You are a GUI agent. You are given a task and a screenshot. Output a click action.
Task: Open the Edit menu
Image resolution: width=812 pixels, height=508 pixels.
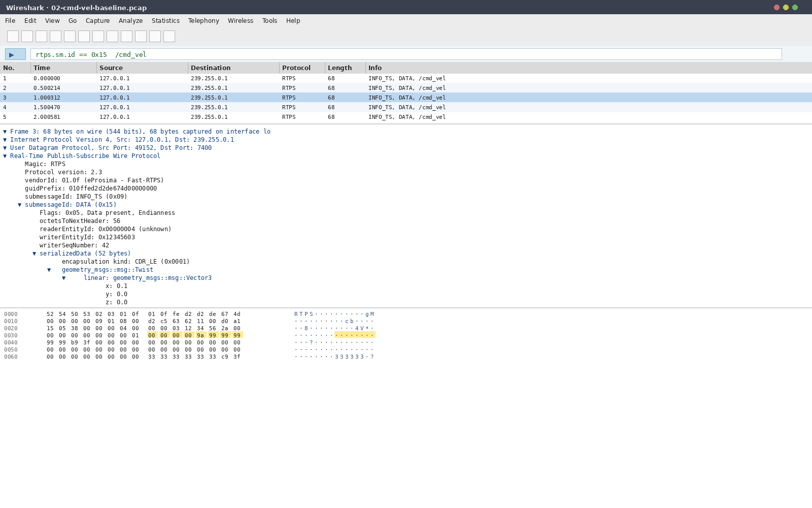[30, 21]
